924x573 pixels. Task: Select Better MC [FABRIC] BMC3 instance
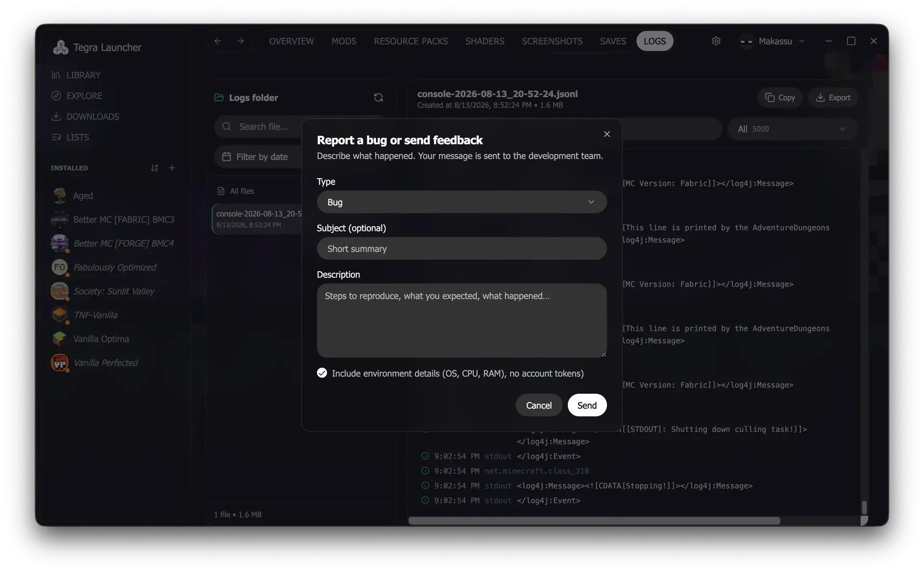coord(113,220)
